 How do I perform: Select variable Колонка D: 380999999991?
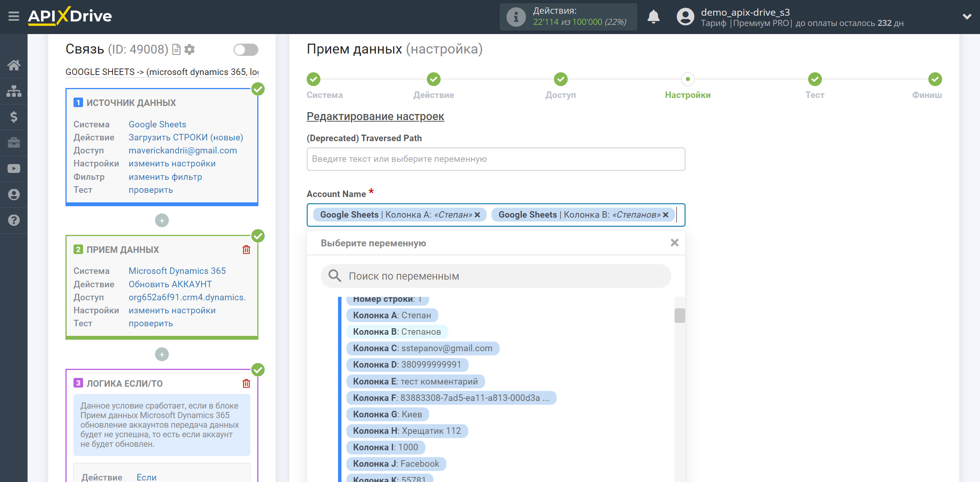[407, 365]
